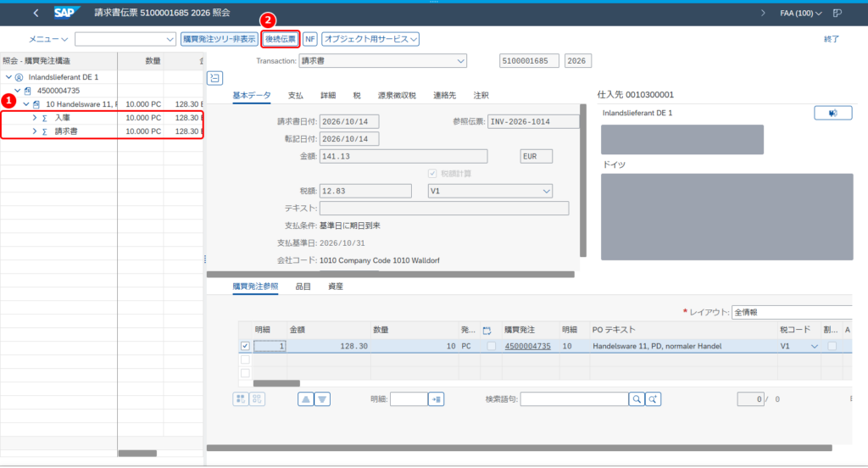Open the 税コード V1 dropdown in table row

(x=814, y=347)
